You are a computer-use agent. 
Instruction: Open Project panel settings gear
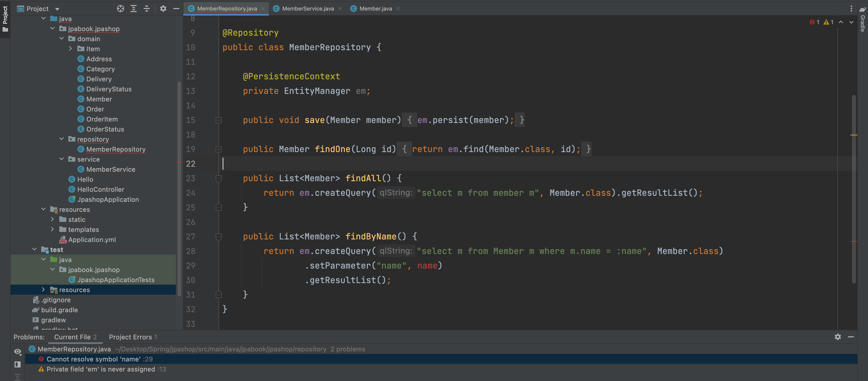[163, 9]
